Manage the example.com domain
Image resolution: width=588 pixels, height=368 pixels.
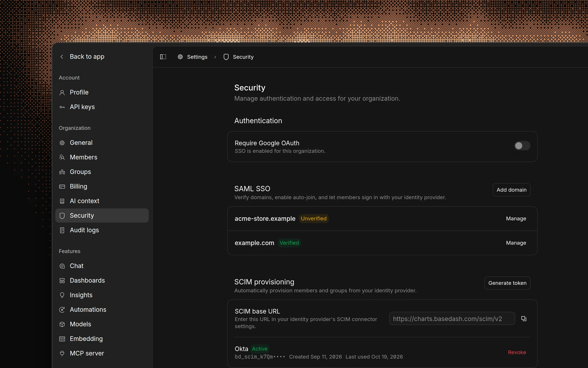pos(516,243)
